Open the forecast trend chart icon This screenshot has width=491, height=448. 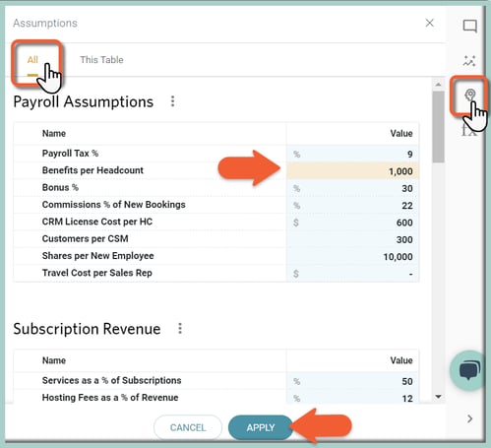tap(469, 61)
